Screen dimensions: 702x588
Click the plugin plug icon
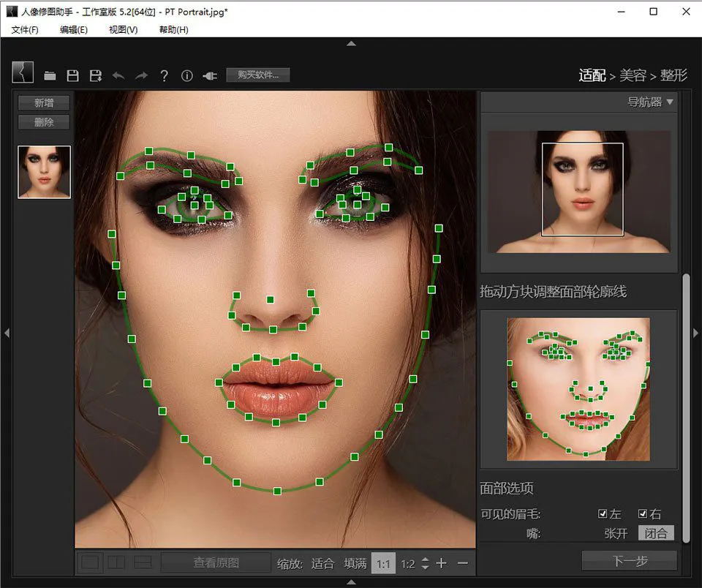point(210,75)
